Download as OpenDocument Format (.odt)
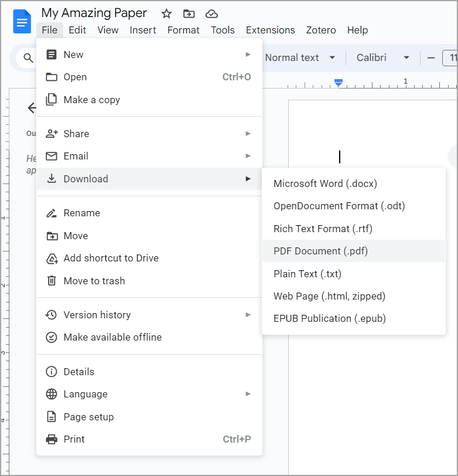458x476 pixels. click(x=354, y=206)
